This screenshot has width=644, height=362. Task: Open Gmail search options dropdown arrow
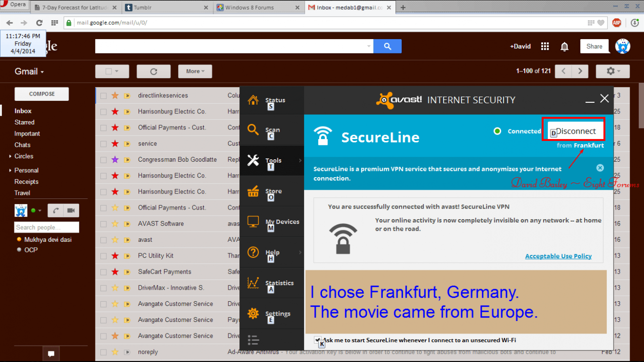369,46
